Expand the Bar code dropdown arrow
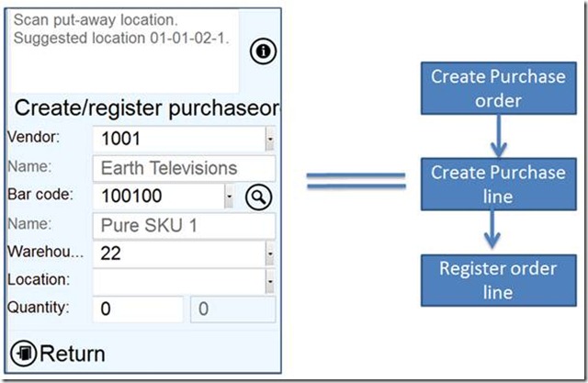 (x=230, y=197)
